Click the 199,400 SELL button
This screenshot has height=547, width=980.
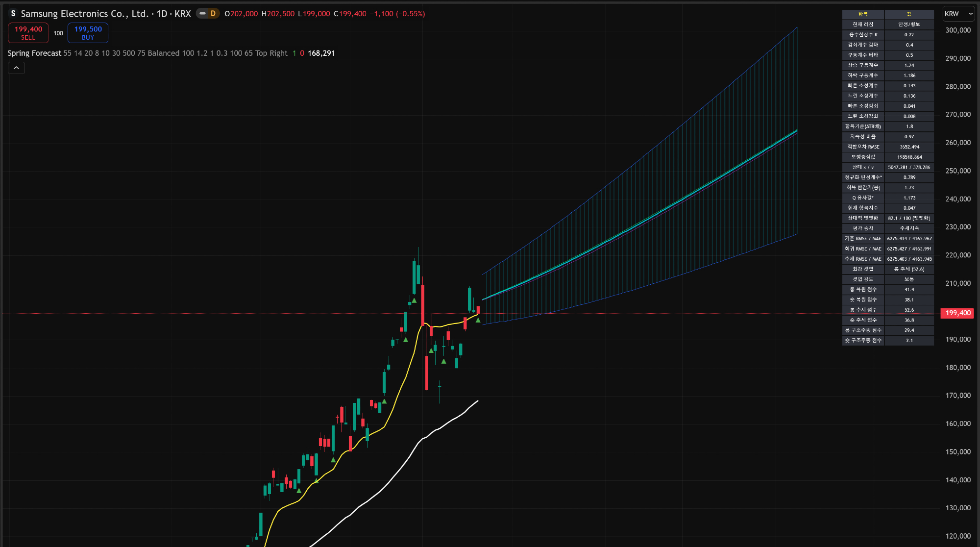point(28,33)
